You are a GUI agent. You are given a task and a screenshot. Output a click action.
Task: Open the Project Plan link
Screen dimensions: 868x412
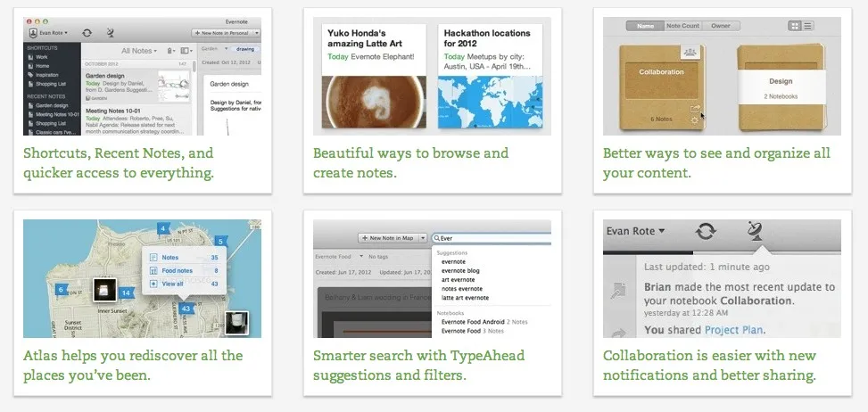733,330
